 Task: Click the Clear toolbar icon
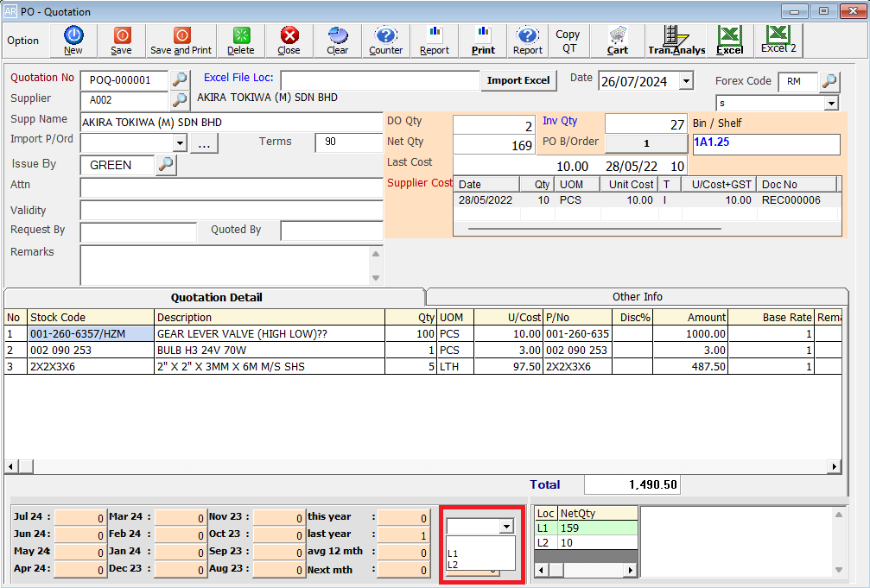[x=337, y=41]
